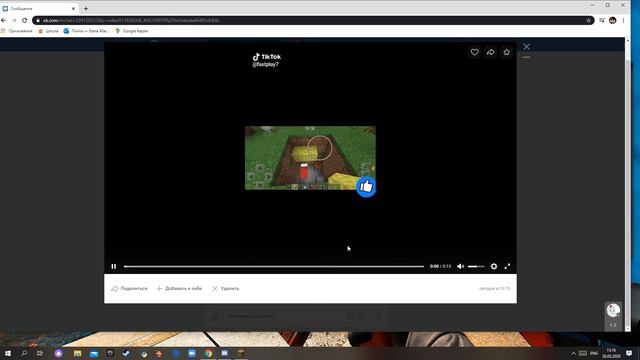Switch to Google Chrome on the taskbar
Image resolution: width=640 pixels, height=360 pixels.
209,353
